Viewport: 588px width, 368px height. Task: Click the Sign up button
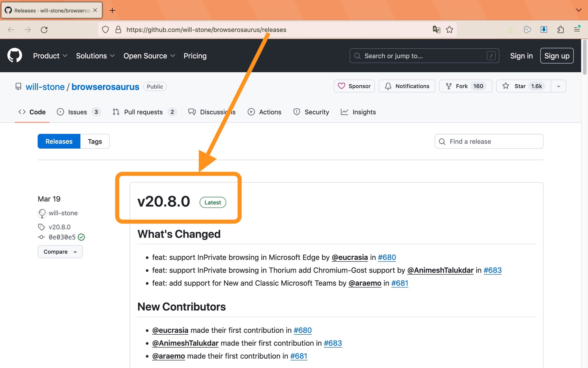click(557, 56)
